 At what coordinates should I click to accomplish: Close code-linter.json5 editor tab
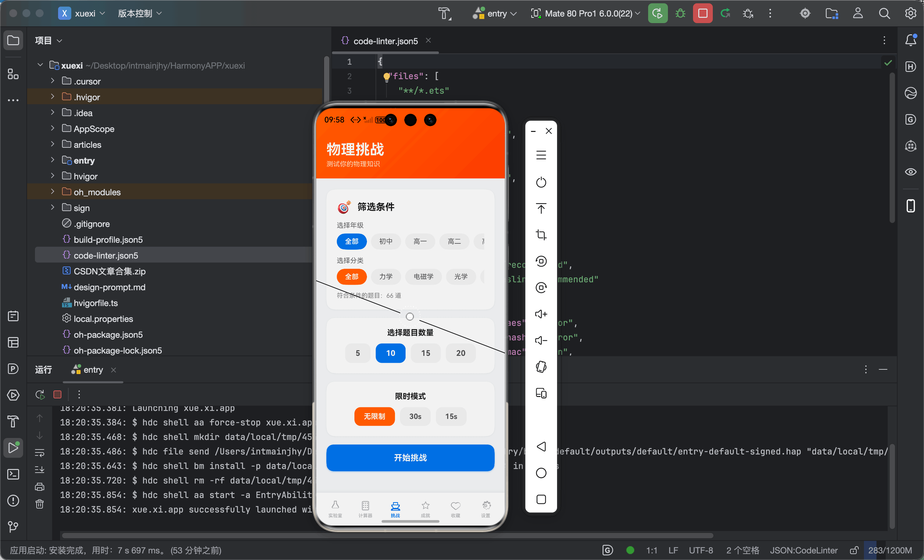[x=428, y=40]
